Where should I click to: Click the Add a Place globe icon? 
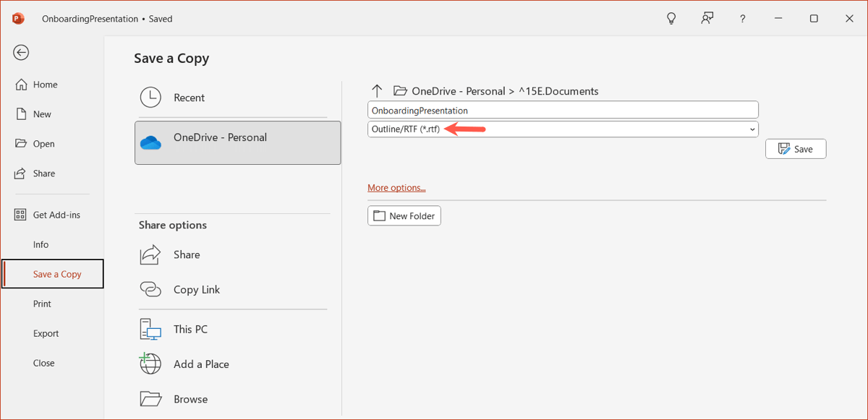tap(150, 364)
